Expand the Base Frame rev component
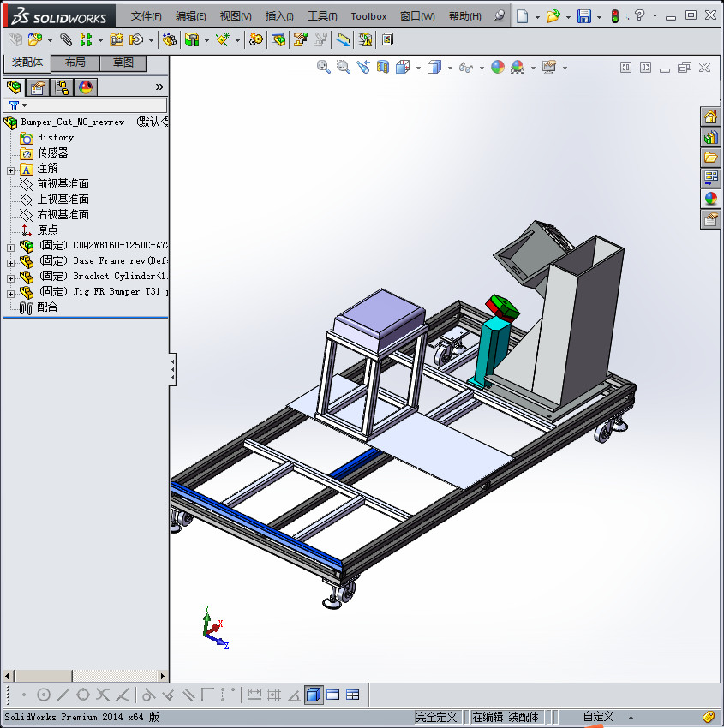This screenshot has width=724, height=728. (10, 261)
